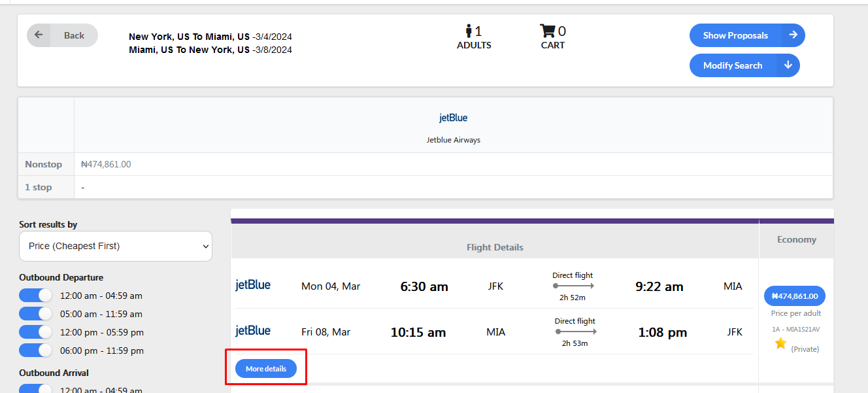Click the Economy column header
The image size is (868, 393).
(797, 239)
